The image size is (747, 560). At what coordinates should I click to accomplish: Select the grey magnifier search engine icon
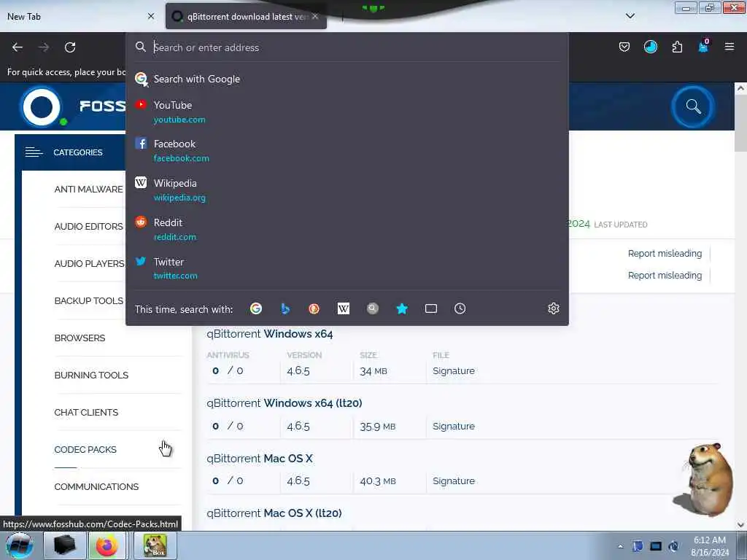click(373, 308)
